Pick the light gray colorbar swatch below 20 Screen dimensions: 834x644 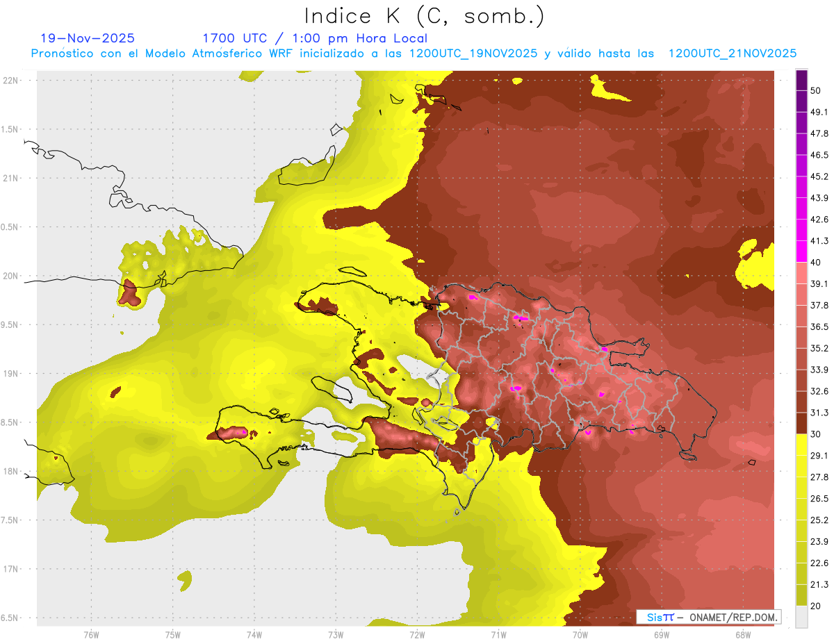coord(801,616)
